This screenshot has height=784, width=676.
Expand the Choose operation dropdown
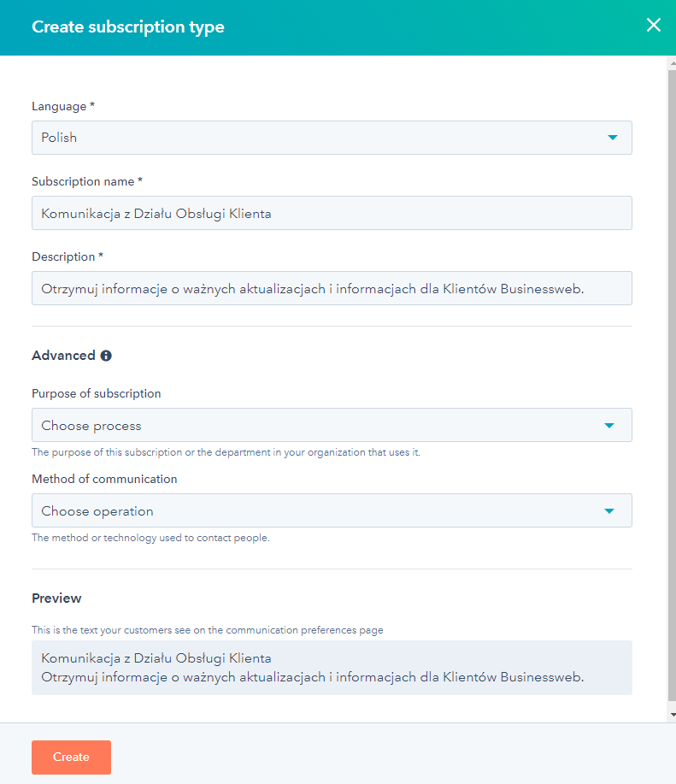coord(332,510)
